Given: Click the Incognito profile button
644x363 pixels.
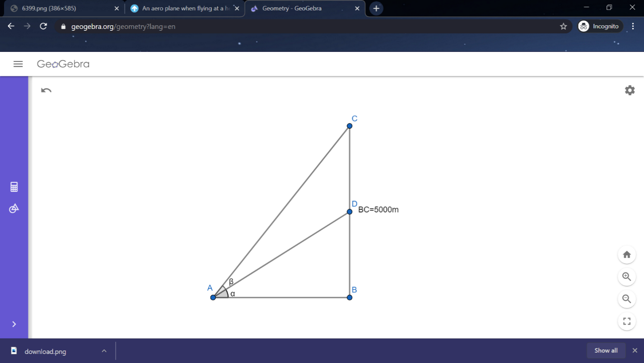Looking at the screenshot, I should pyautogui.click(x=600, y=27).
